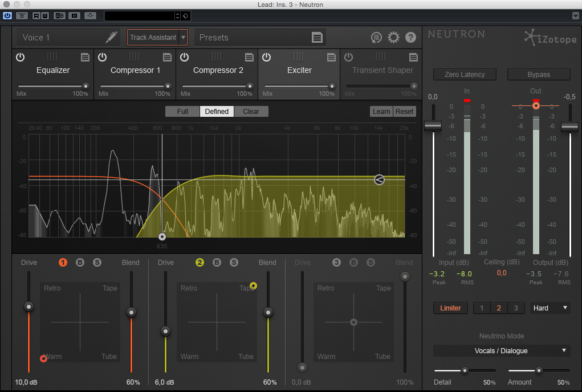Enable Transient Shaper module power
Viewport: 582px width, 392px height.
348,57
